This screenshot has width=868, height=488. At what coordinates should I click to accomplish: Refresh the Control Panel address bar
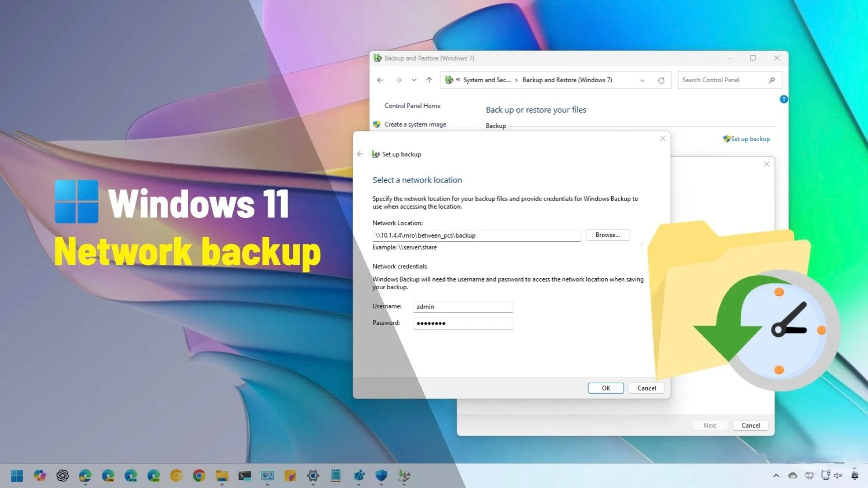(661, 80)
